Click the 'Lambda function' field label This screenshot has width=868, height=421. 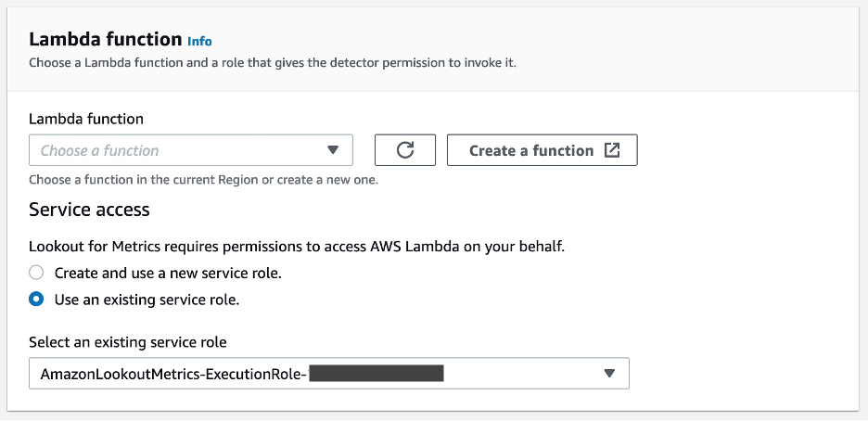86,119
